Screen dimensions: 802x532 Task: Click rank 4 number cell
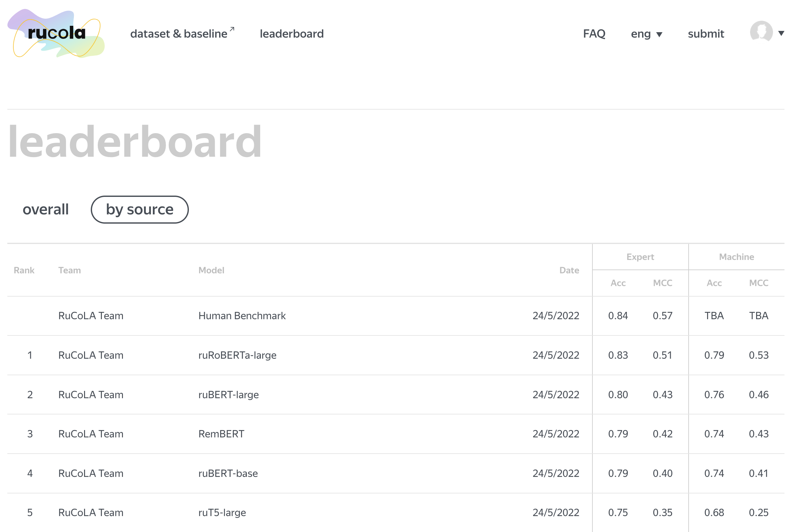[x=30, y=473]
